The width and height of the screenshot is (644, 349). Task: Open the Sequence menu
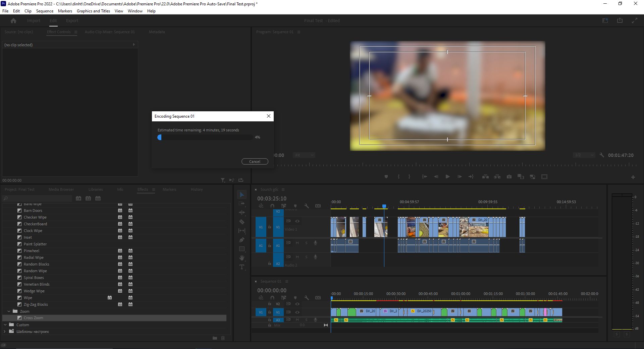coord(45,11)
